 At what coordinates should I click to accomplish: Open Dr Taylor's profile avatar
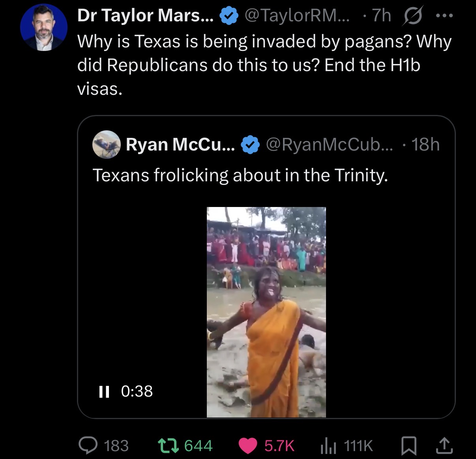pyautogui.click(x=44, y=28)
